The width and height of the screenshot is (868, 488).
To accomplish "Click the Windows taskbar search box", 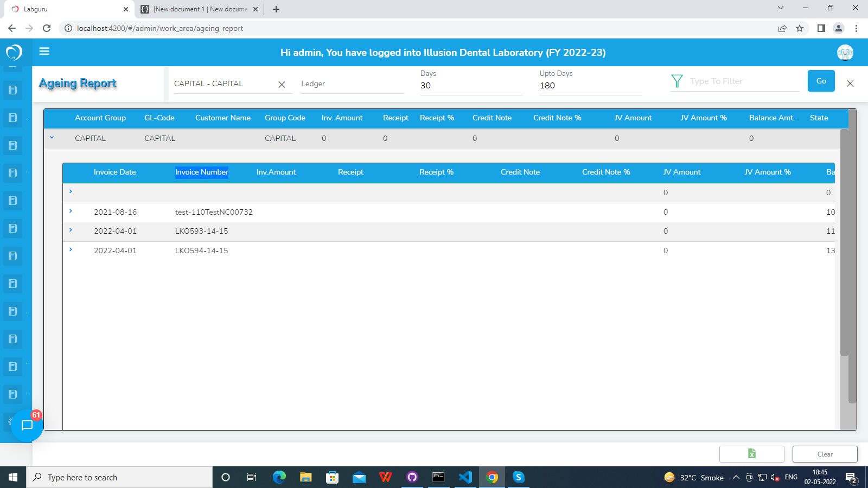I will click(x=119, y=477).
